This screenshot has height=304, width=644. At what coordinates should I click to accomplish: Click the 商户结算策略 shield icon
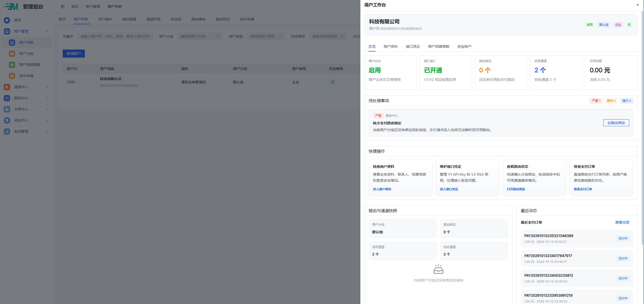pos(12,65)
